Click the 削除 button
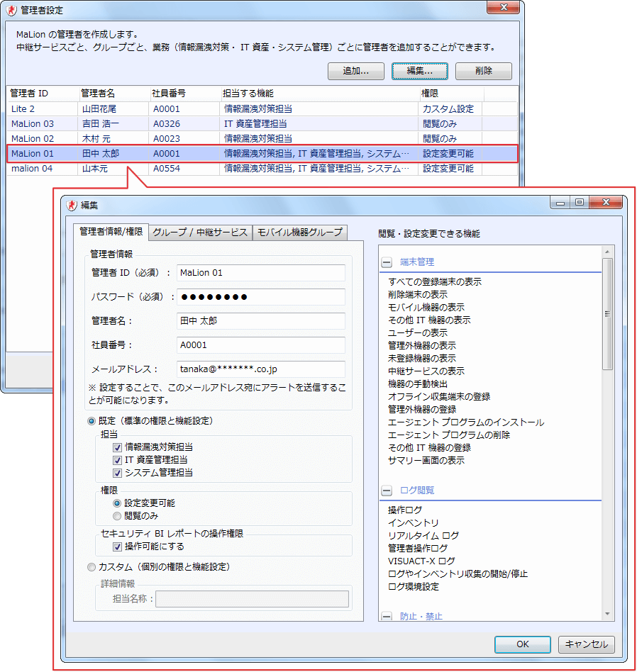 tap(483, 71)
